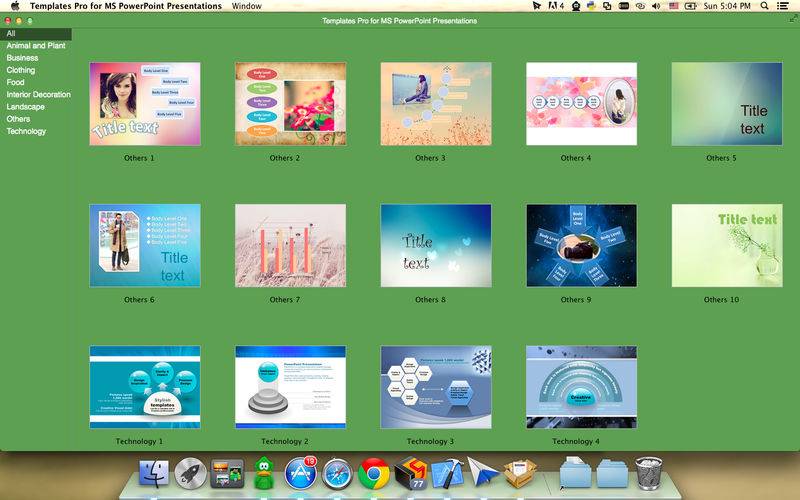The image size is (800, 500).
Task: Open the photo collage app in Dock
Action: pos(227,473)
